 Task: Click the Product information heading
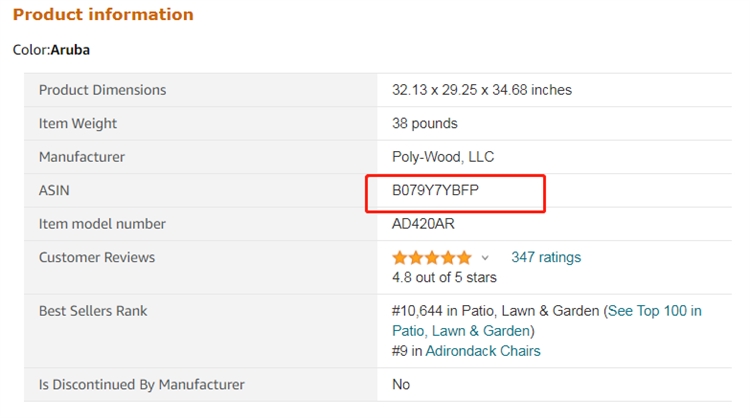[x=103, y=15]
